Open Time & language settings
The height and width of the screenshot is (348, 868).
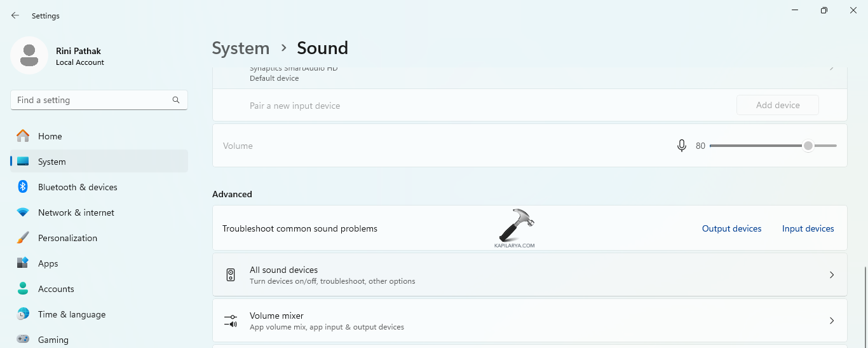[x=72, y=314]
